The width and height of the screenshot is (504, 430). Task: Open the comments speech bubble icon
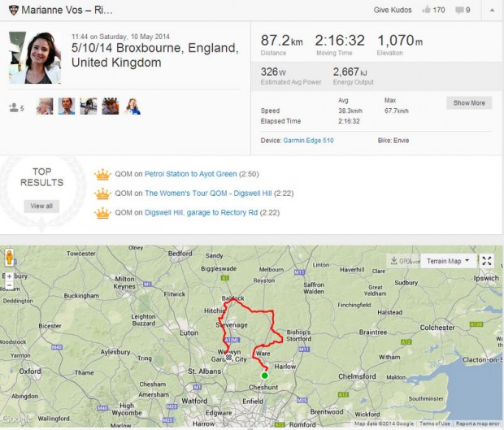coord(460,11)
